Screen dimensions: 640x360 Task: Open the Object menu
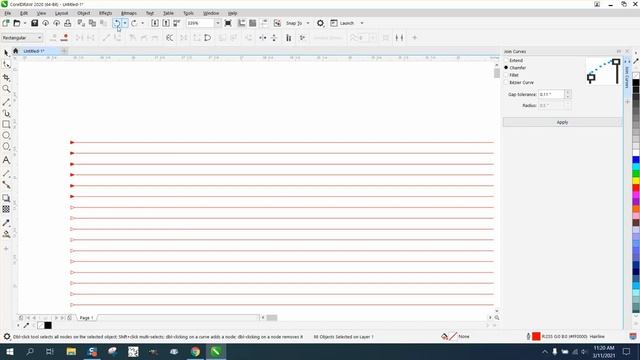pos(83,13)
